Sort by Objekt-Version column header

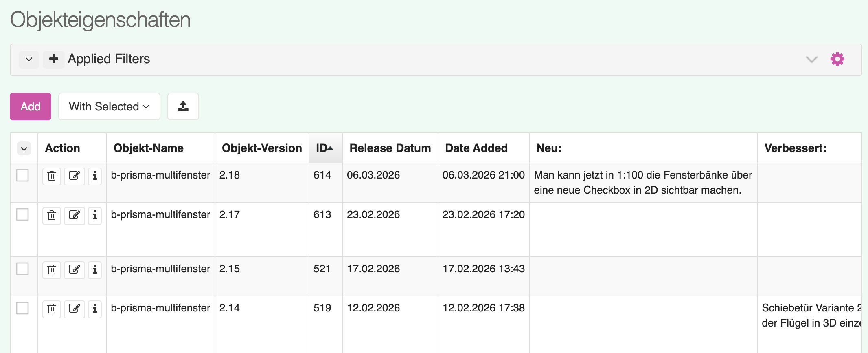261,148
